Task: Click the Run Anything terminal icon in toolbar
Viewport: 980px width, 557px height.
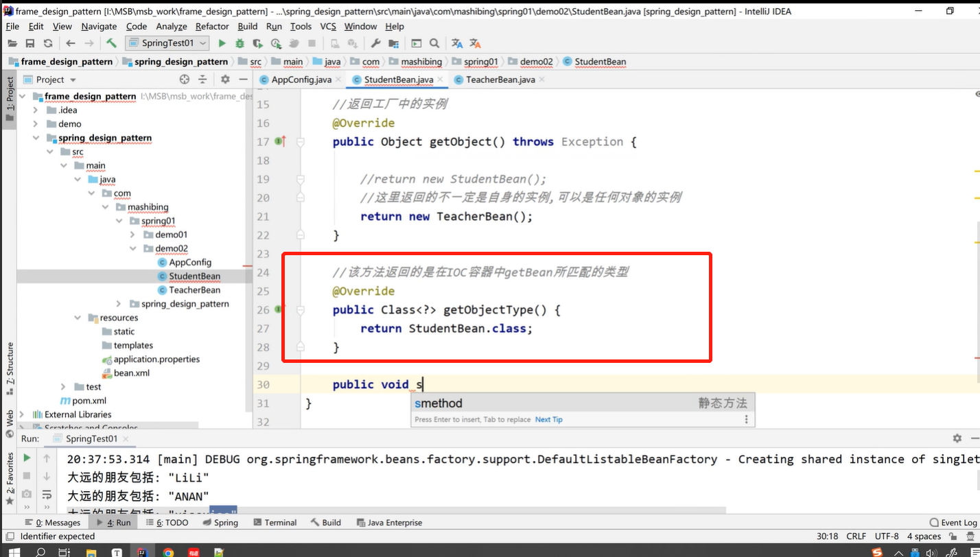Action: (416, 43)
